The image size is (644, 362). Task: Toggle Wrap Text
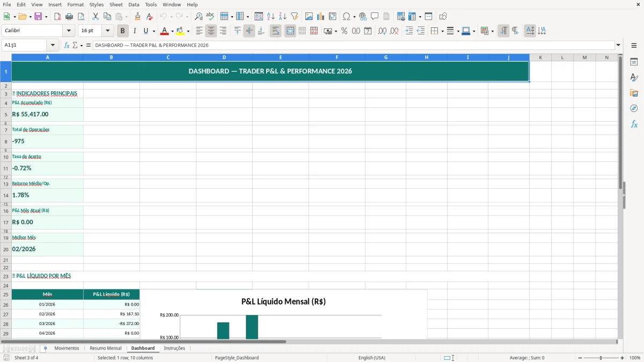[x=275, y=31]
